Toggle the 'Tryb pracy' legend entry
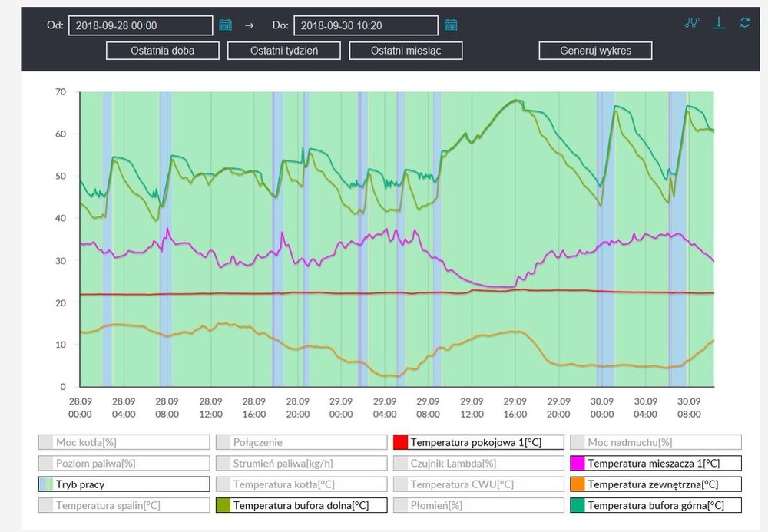 [124, 484]
